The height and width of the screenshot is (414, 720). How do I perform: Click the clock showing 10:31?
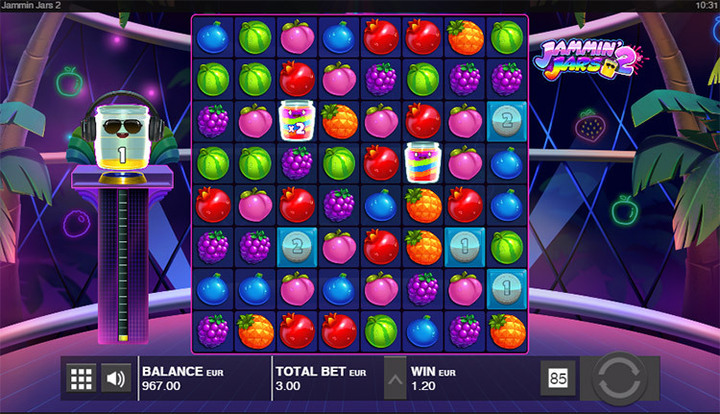pyautogui.click(x=707, y=6)
